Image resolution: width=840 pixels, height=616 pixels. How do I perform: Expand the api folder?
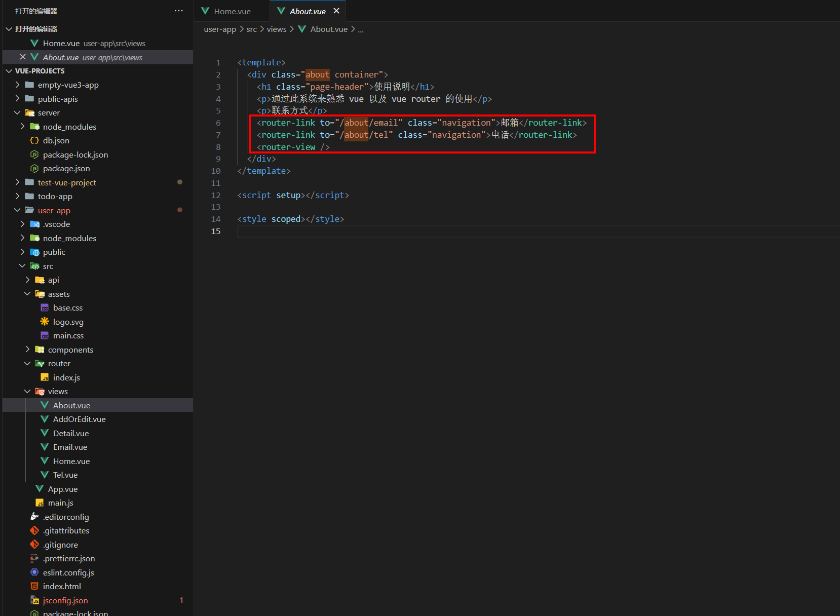tap(27, 280)
